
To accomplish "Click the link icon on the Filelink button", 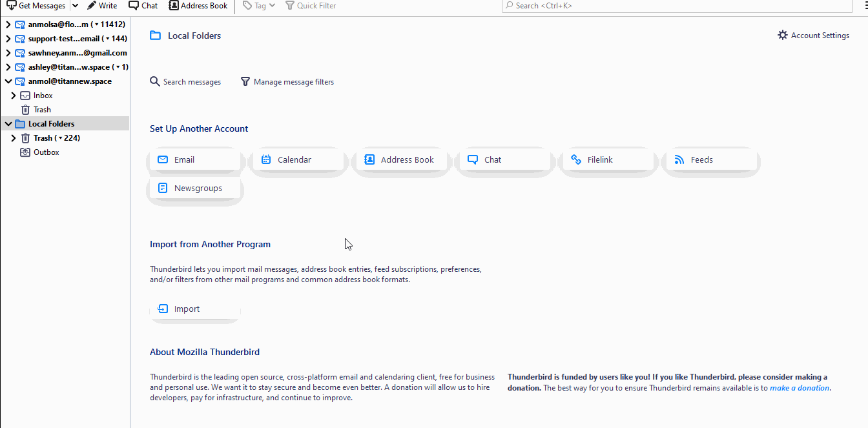I will pyautogui.click(x=576, y=159).
